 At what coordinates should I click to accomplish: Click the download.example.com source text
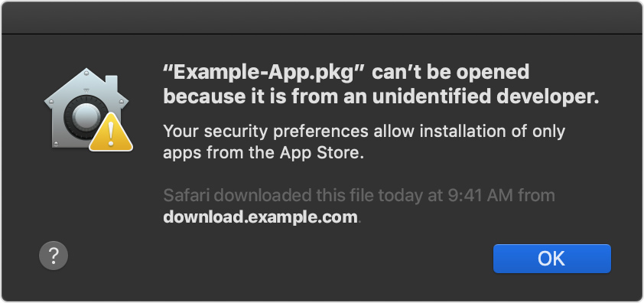pos(260,217)
